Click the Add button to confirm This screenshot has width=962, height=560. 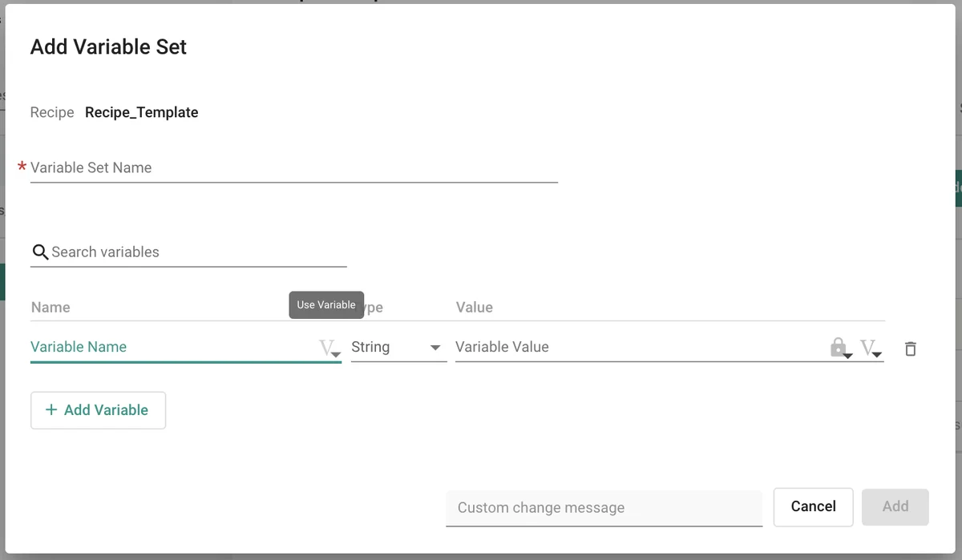click(x=895, y=506)
